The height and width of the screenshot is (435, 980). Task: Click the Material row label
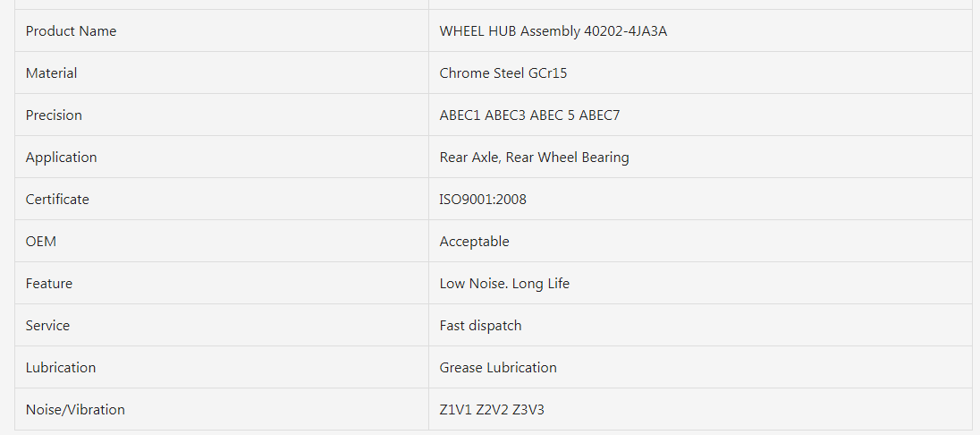pyautogui.click(x=51, y=72)
